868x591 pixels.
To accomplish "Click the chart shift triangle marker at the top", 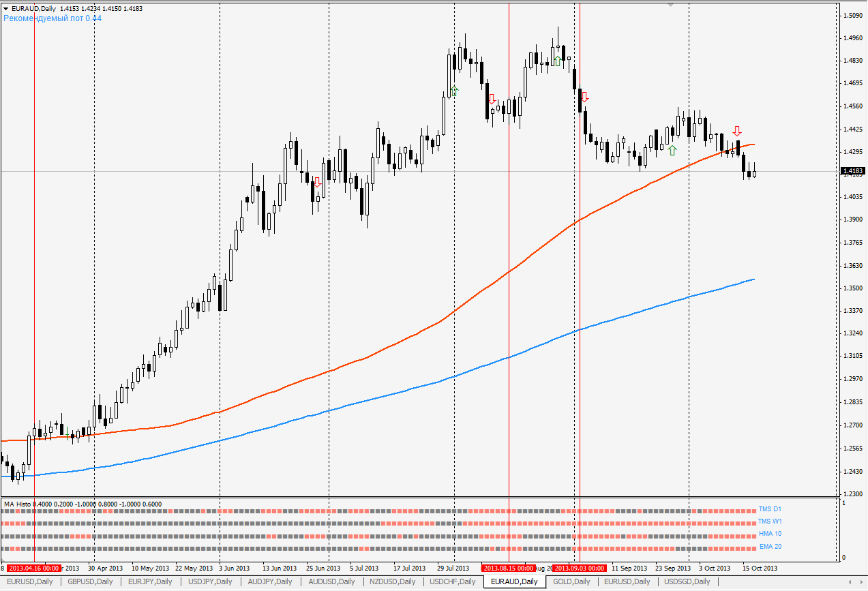I will pos(671,5).
